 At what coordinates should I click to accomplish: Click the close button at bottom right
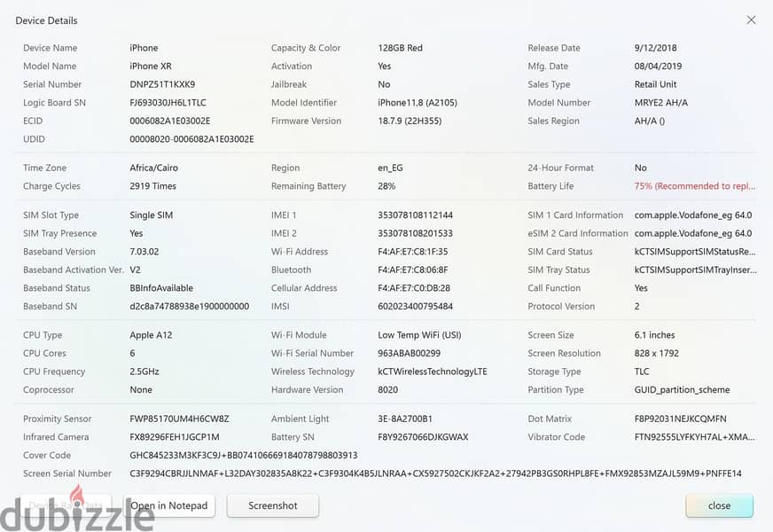click(x=719, y=505)
